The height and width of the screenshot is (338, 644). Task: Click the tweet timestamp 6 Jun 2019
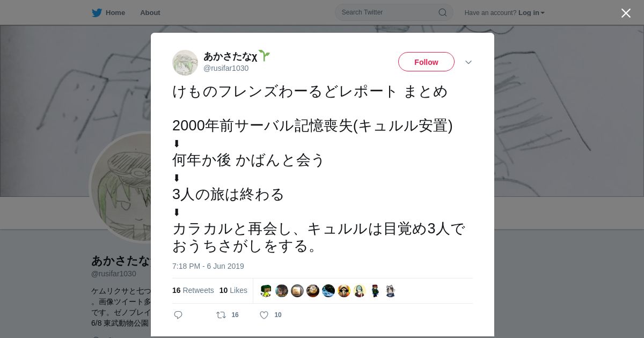(x=208, y=266)
